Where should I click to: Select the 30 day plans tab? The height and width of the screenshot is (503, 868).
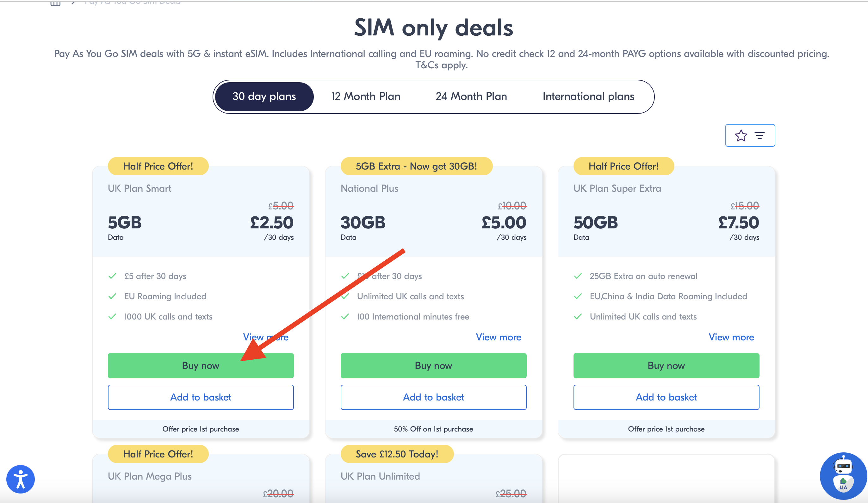[264, 96]
